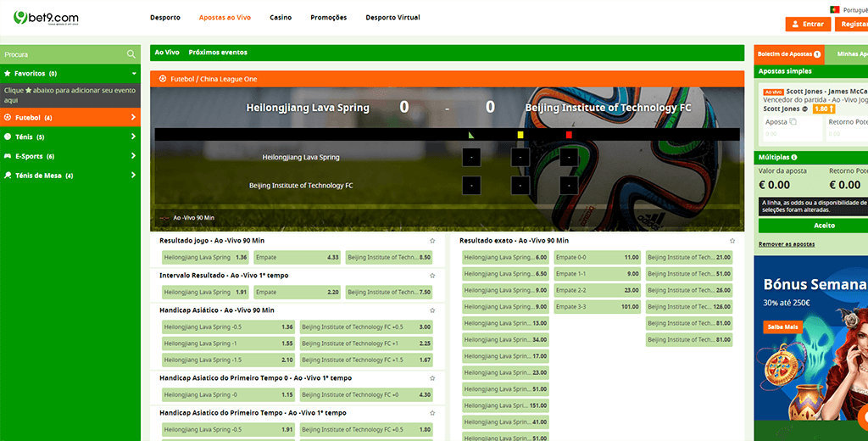This screenshot has width=868, height=441.
Task: Expand the E-Sports category chevron
Action: point(133,156)
